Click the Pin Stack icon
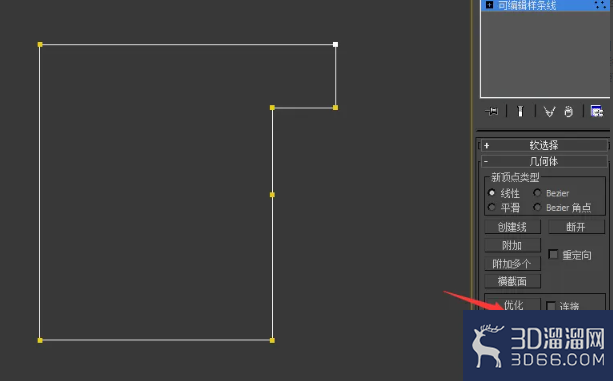Viewport: 613px width, 381px height. tap(491, 112)
